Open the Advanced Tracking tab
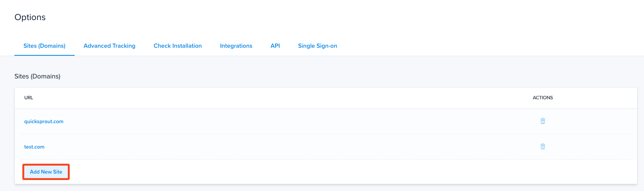Image resolution: width=644 pixels, height=191 pixels. tap(109, 46)
